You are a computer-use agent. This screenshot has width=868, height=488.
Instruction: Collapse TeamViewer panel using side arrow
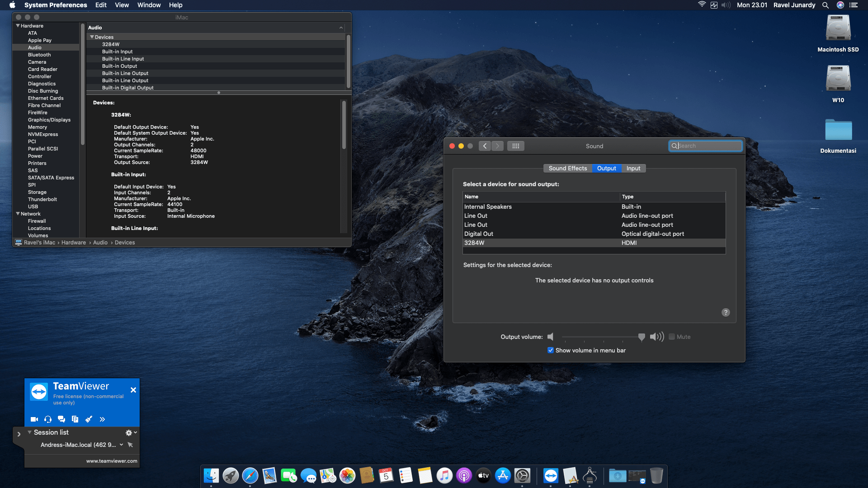click(19, 434)
